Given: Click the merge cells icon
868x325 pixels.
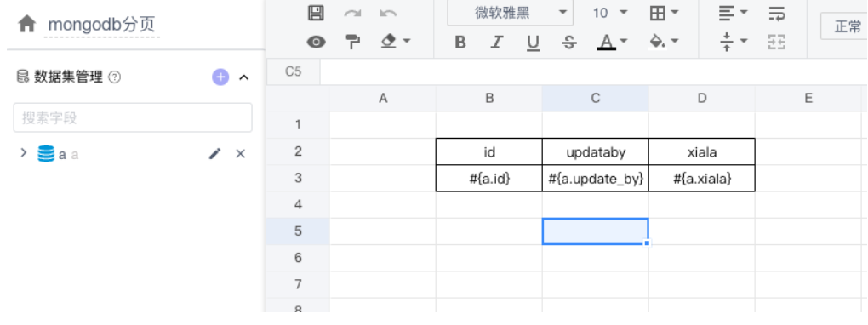Looking at the screenshot, I should (x=777, y=42).
